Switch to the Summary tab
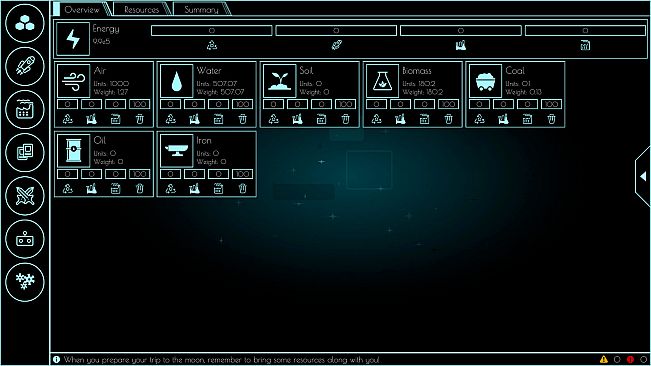The height and width of the screenshot is (366, 651). [x=201, y=10]
